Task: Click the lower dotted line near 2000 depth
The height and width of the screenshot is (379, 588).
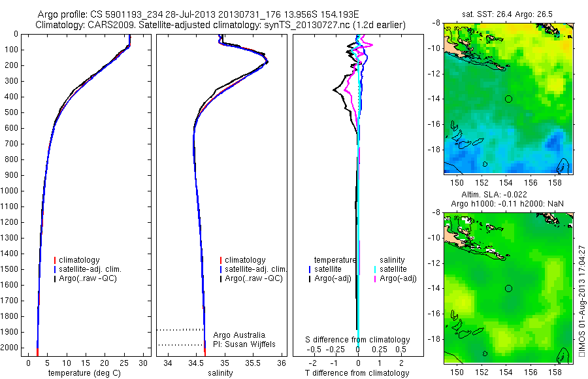Action: pyautogui.click(x=180, y=345)
